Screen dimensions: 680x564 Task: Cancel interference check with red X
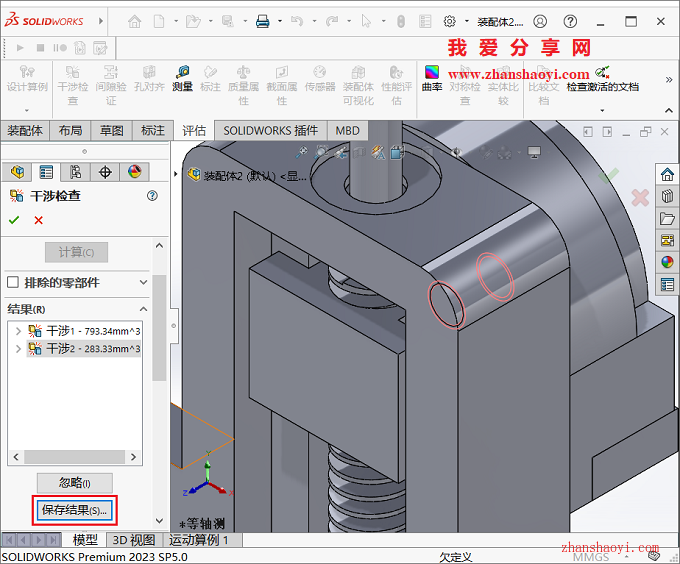39,220
